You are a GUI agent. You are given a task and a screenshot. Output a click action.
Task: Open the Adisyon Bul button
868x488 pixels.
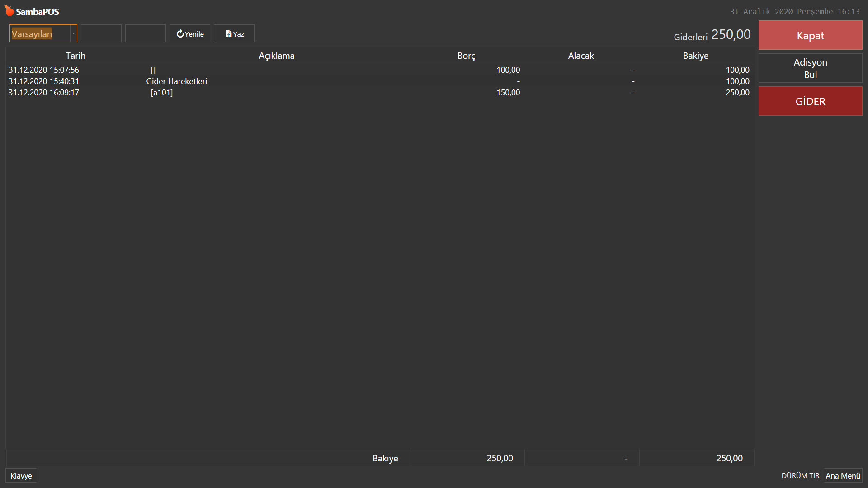pos(810,68)
